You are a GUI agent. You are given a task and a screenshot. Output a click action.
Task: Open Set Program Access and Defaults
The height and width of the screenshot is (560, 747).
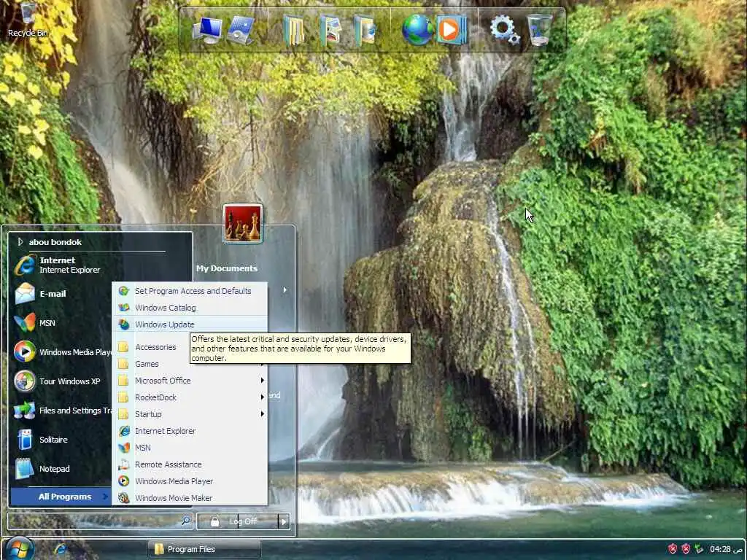[x=190, y=291]
